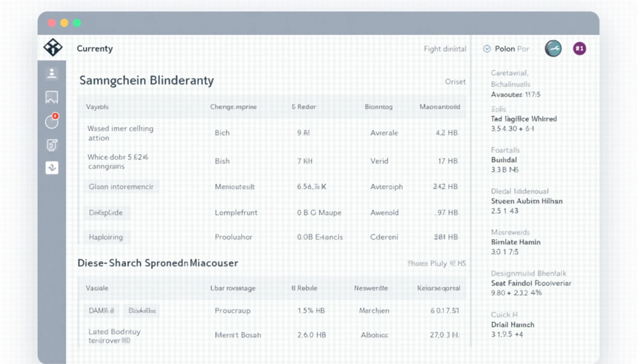The image size is (637, 364).
Task: Click the Gloan intoremencir tag
Action: tap(121, 187)
